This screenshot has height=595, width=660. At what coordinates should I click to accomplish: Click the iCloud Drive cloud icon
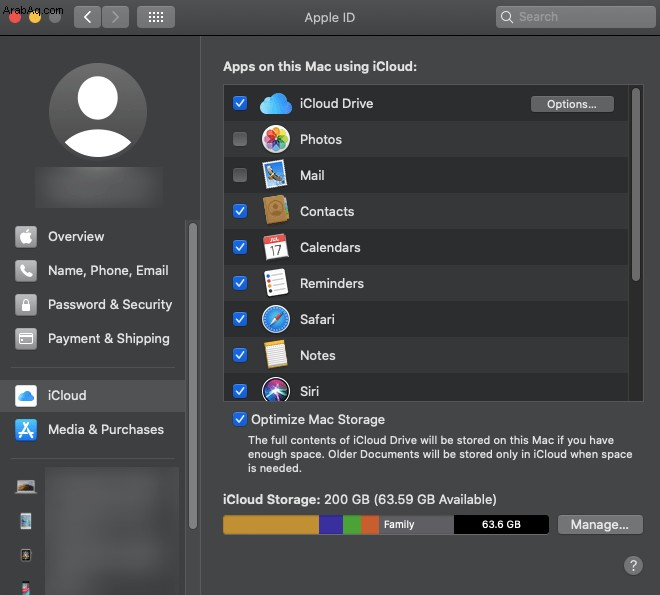click(x=276, y=104)
